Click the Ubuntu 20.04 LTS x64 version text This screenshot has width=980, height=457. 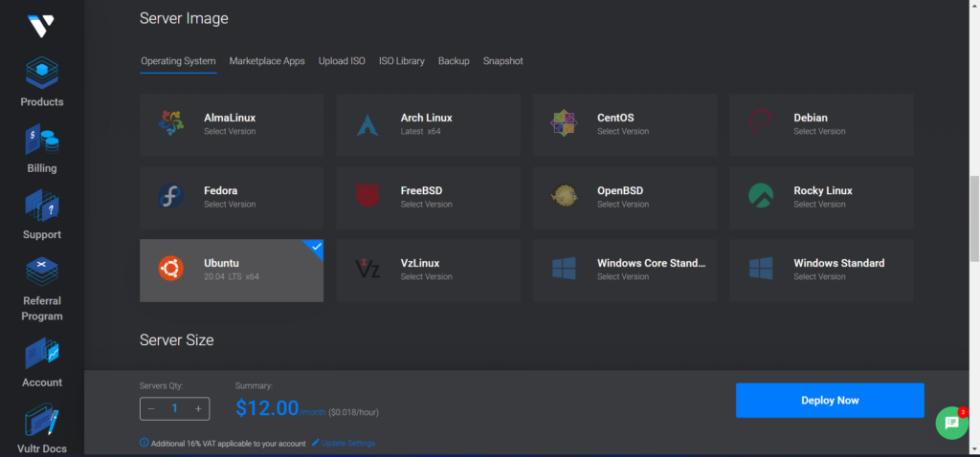(x=232, y=276)
